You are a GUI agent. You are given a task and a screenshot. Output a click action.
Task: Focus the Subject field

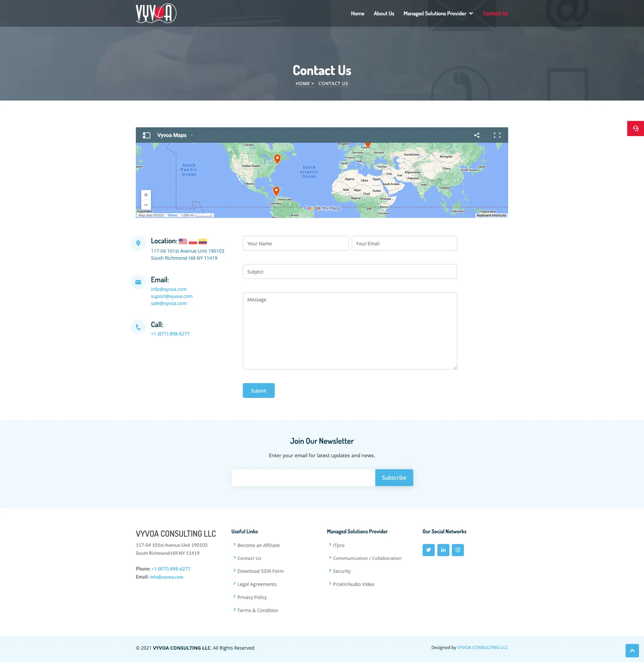pos(350,272)
